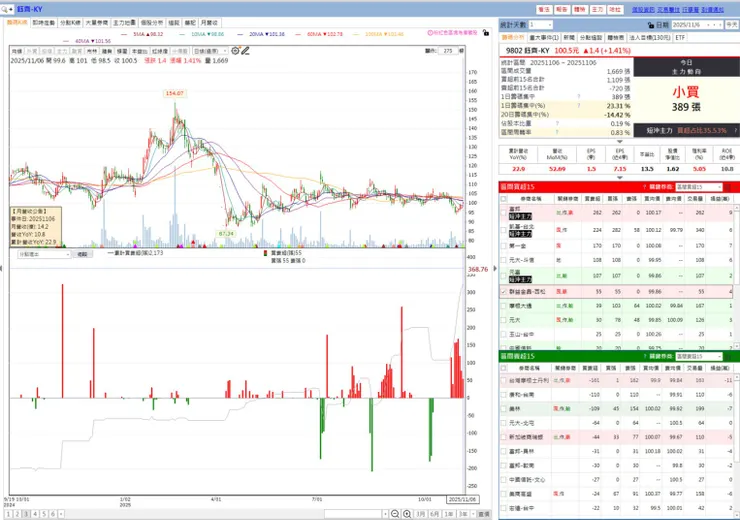This screenshot has width=740, height=520.
Task: Switch to 月營收 tab
Action: [209, 23]
